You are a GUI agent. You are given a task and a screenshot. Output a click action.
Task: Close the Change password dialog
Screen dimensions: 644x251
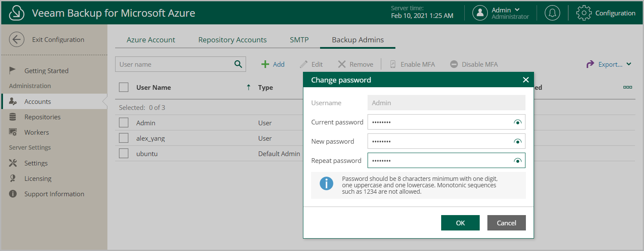(526, 80)
